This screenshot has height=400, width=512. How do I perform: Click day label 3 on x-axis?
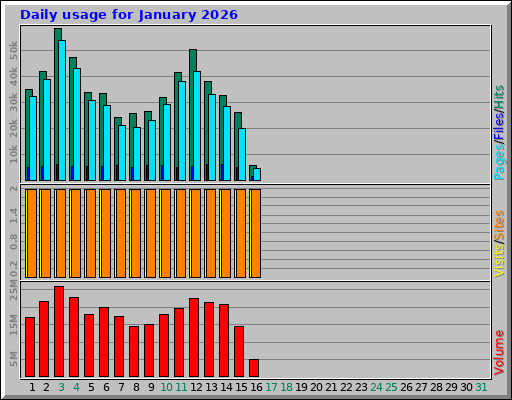(x=61, y=387)
